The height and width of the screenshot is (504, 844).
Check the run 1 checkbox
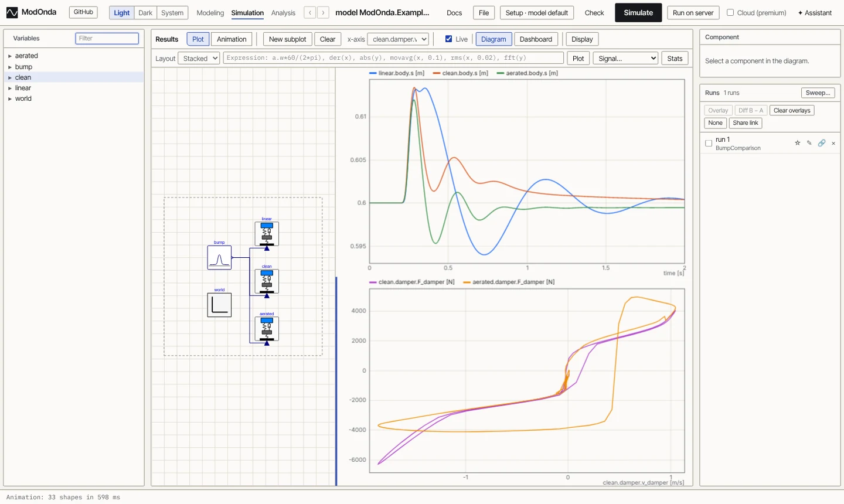(x=709, y=143)
